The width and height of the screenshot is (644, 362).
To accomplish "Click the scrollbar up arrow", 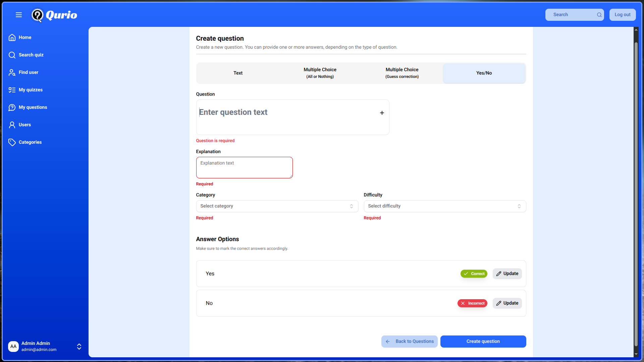I will pos(636,30).
